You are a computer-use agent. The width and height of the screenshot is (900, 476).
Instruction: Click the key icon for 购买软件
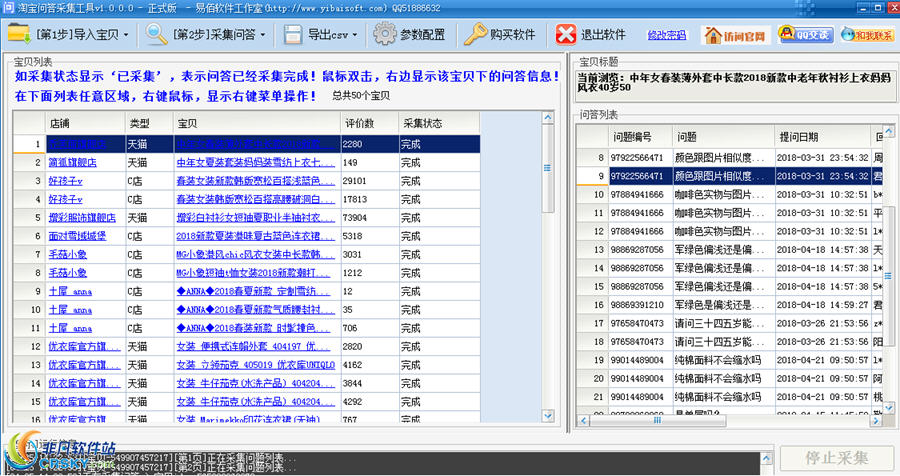coord(475,34)
